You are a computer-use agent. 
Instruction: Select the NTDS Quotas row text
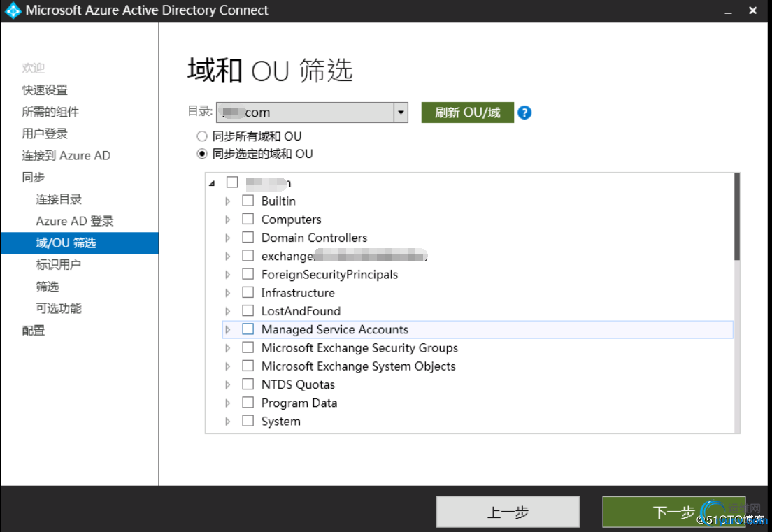298,385
